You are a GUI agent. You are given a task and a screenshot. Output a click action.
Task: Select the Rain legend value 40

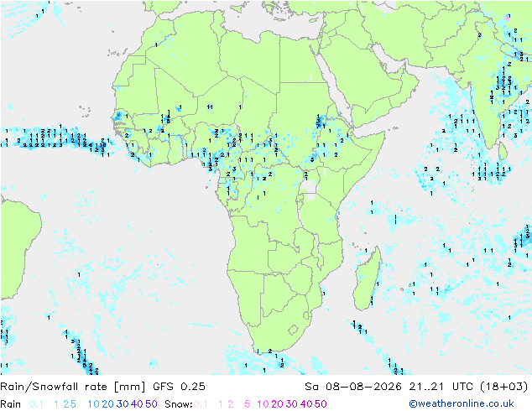[x=137, y=404]
